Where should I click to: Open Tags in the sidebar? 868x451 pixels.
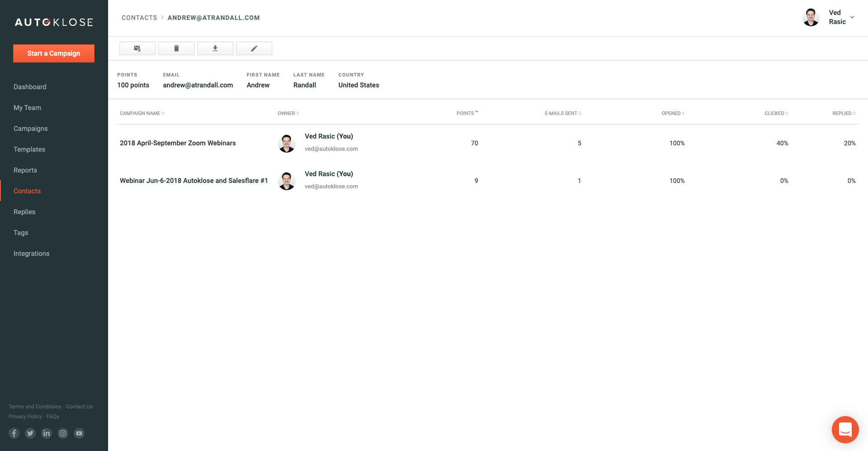tap(21, 233)
